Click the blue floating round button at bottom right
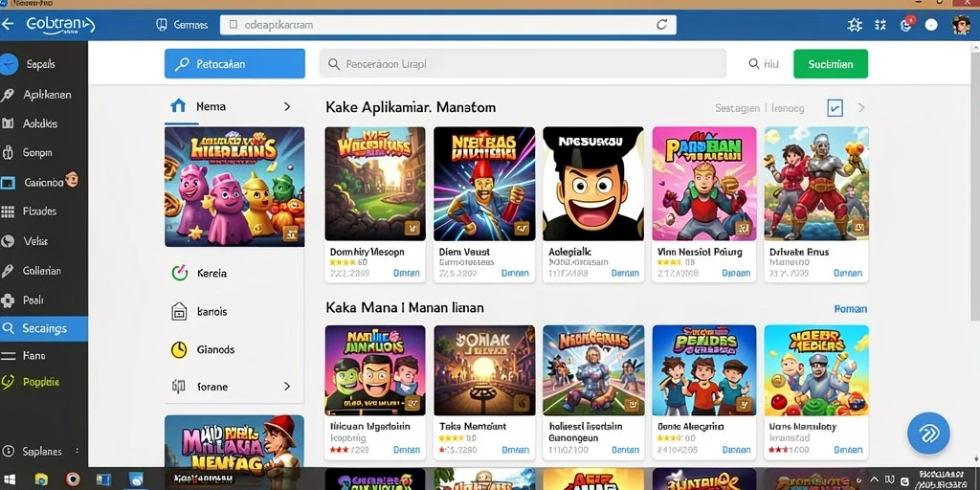This screenshot has width=980, height=490. tap(928, 433)
